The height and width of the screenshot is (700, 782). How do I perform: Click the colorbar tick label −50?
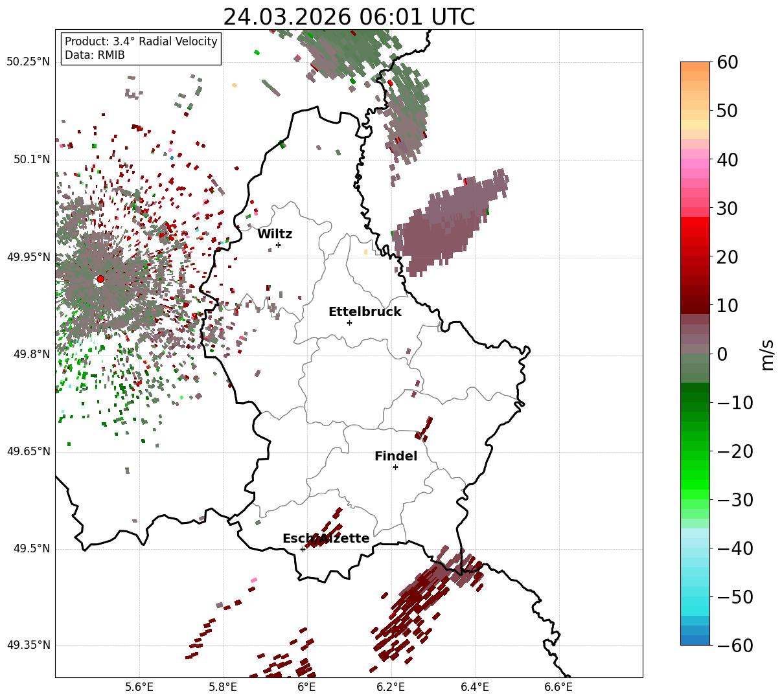[x=735, y=596]
